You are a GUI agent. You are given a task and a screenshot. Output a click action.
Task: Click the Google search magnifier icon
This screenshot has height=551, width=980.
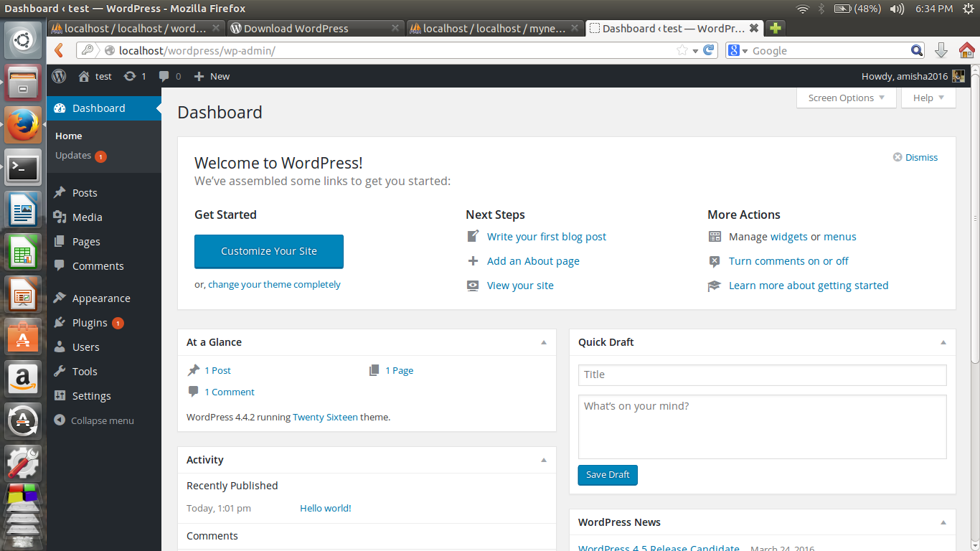pos(917,50)
